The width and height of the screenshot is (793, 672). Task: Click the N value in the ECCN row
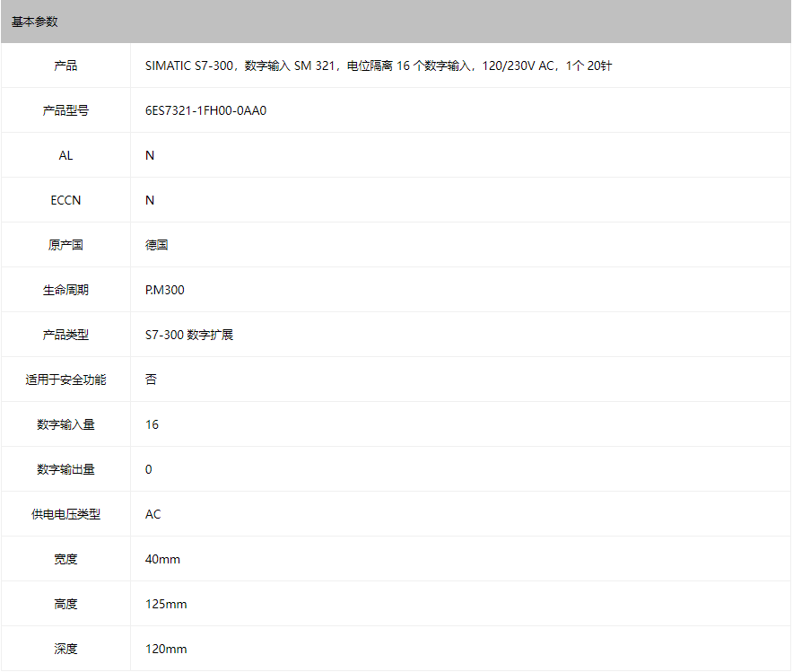pos(150,200)
